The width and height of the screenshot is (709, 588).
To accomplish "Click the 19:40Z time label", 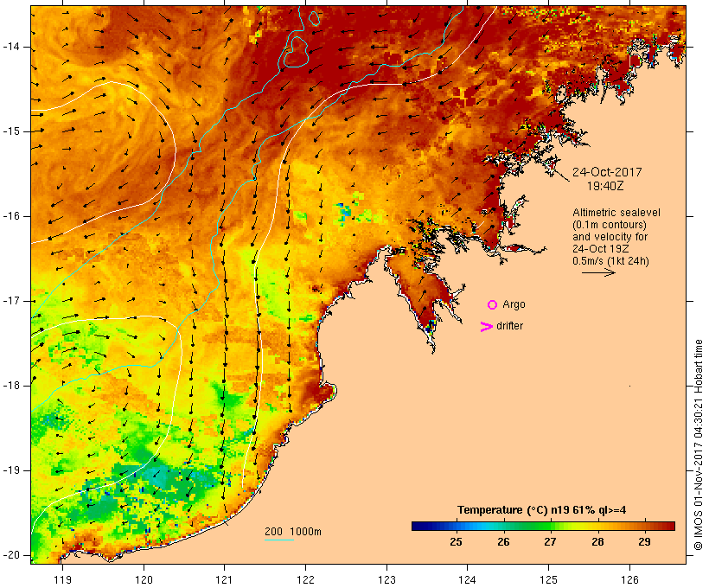I will pos(605,186).
